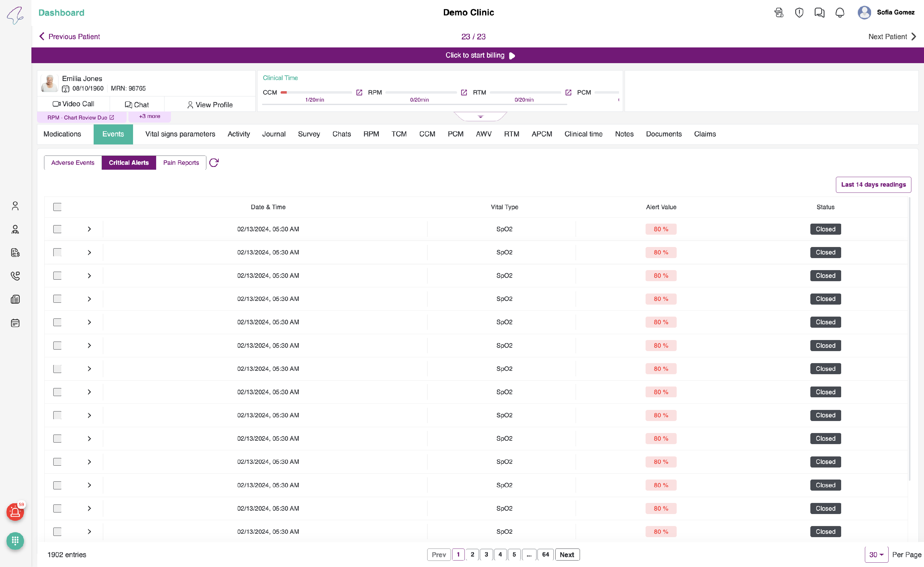Tick the select-all checkbox in table header

(57, 207)
